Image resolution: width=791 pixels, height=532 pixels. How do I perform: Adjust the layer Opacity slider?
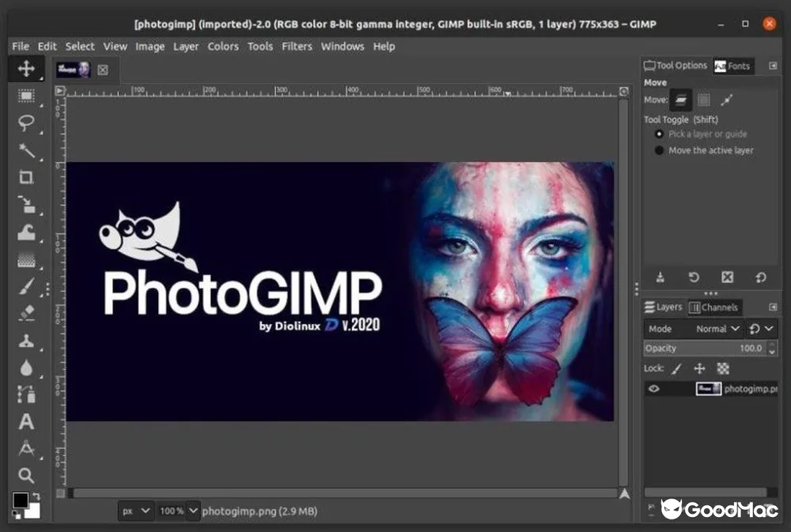[705, 348]
